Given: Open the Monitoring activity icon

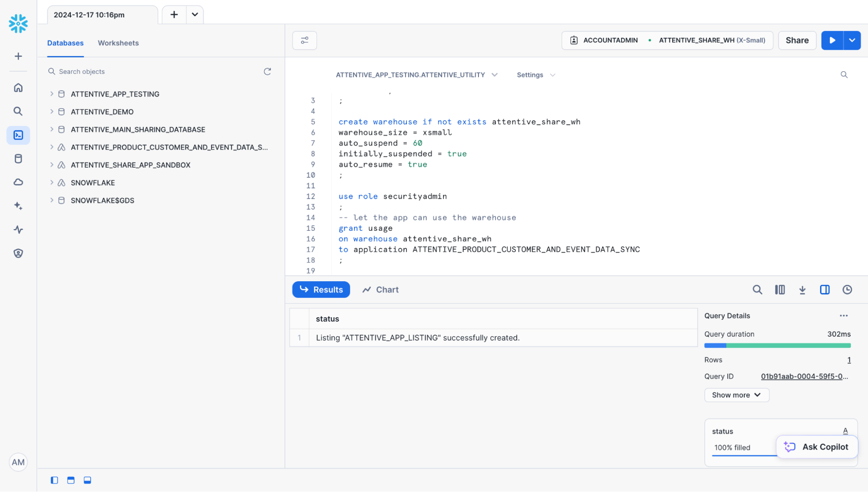Looking at the screenshot, I should (18, 229).
